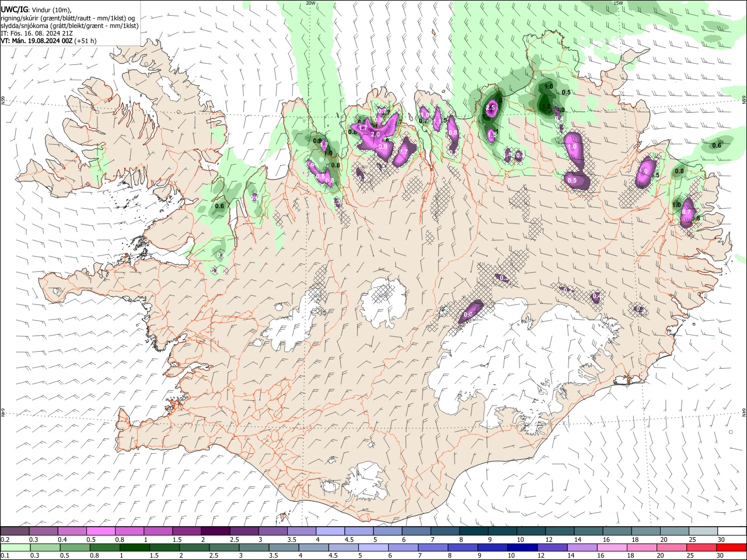Click the '0.6' value on the offshore green patch
This screenshot has width=747, height=560.
point(717,146)
